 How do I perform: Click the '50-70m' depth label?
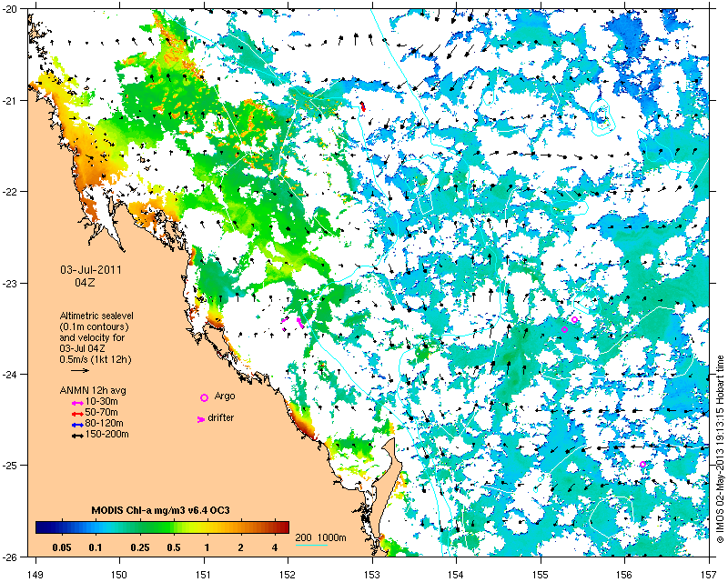tap(101, 412)
